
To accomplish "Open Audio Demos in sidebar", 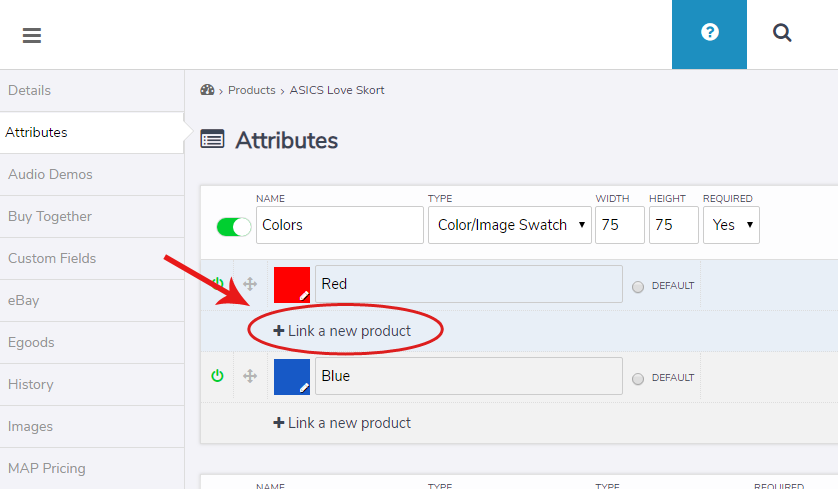I will (92, 174).
